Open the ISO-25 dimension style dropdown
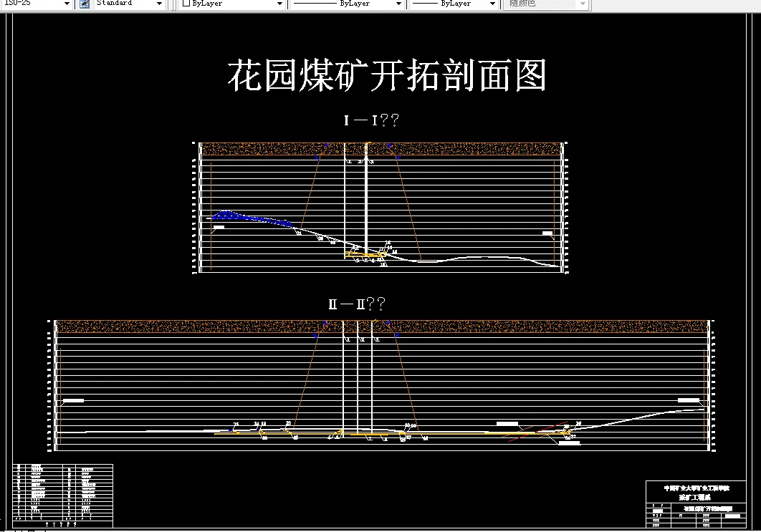The width and height of the screenshot is (761, 532). click(x=67, y=4)
